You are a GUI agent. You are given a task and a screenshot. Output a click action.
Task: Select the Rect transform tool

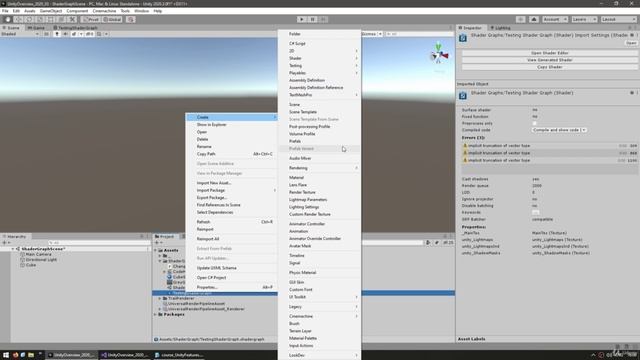point(51,19)
